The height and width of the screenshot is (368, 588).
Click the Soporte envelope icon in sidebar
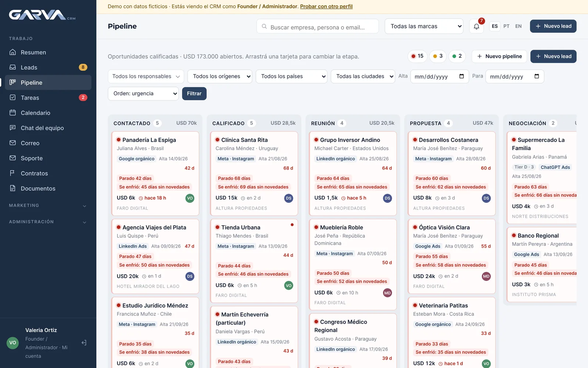12,158
